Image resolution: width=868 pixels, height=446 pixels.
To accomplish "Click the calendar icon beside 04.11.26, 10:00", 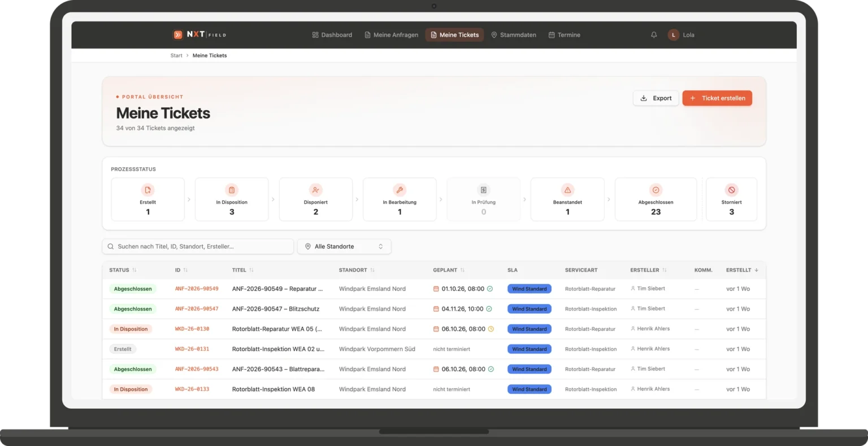I will tap(436, 309).
